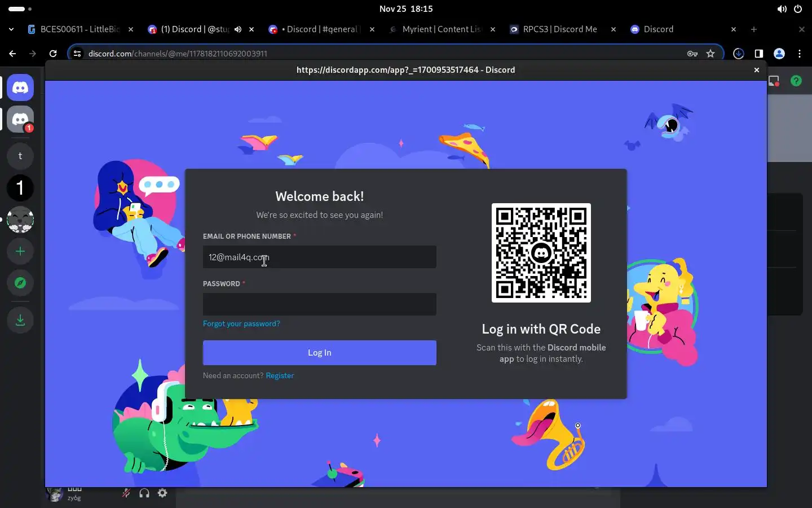Click the 'Forgot your password?' link
The image size is (812, 508).
pyautogui.click(x=241, y=323)
